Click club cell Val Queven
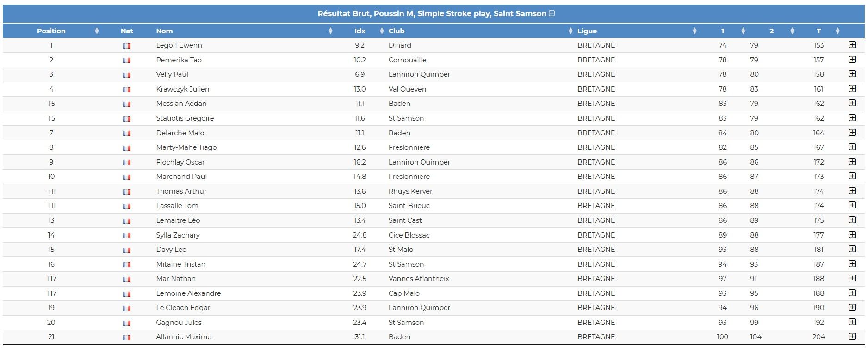This screenshot has width=868, height=348. [407, 89]
